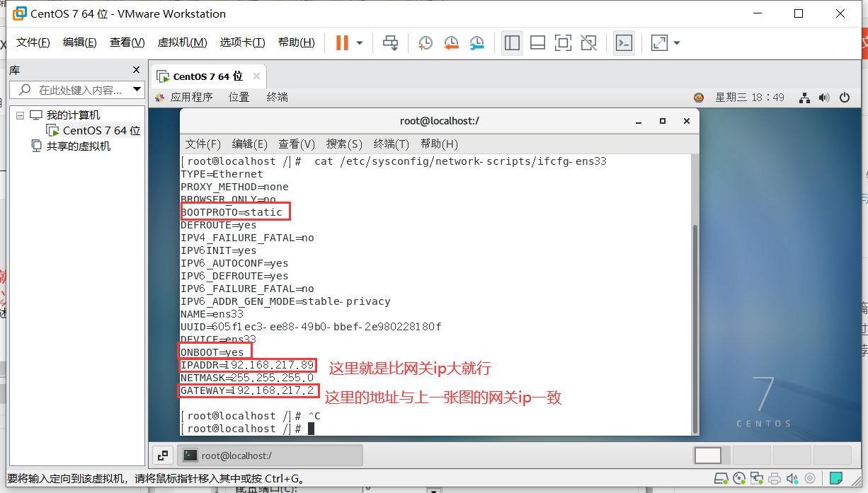Open VMware 文件(F) menu

(x=33, y=42)
